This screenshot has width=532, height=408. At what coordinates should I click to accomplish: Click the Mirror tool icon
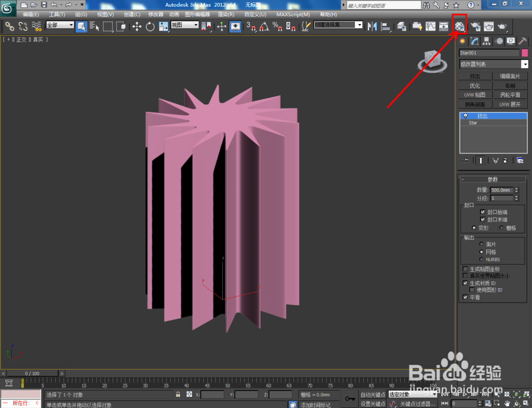[372, 26]
